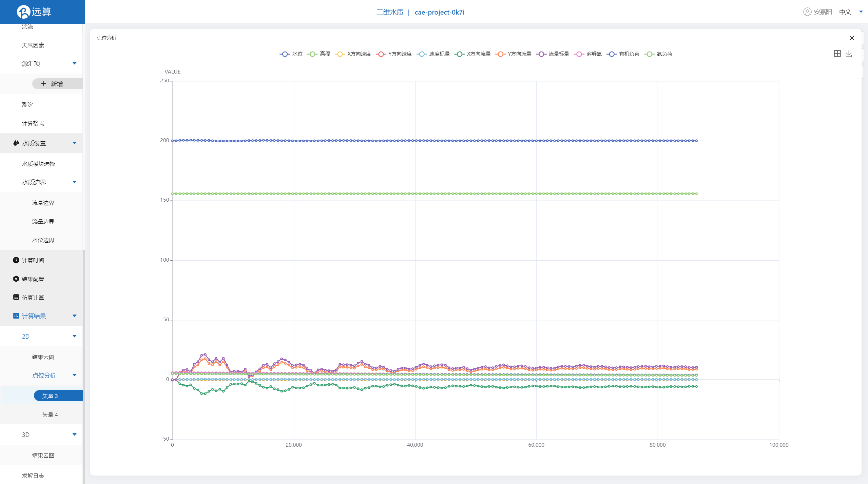
Task: Toggle 溶解氧 legend series
Action: pos(588,54)
